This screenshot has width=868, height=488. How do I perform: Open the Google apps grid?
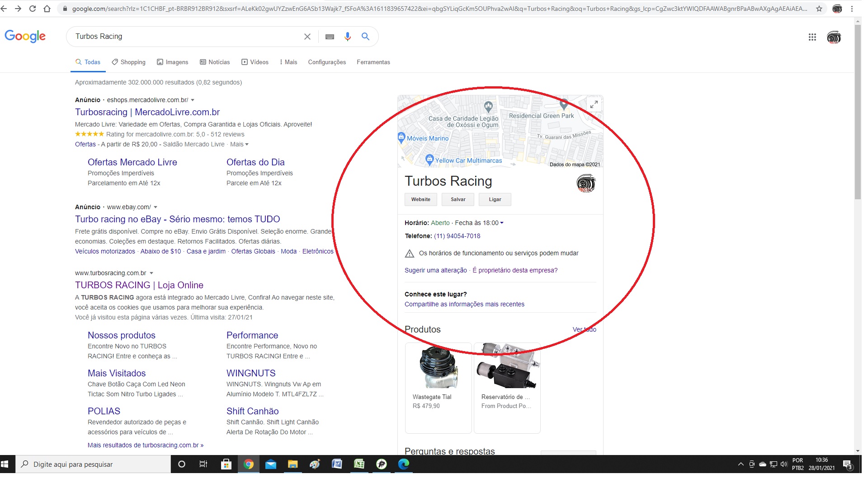pos(812,37)
